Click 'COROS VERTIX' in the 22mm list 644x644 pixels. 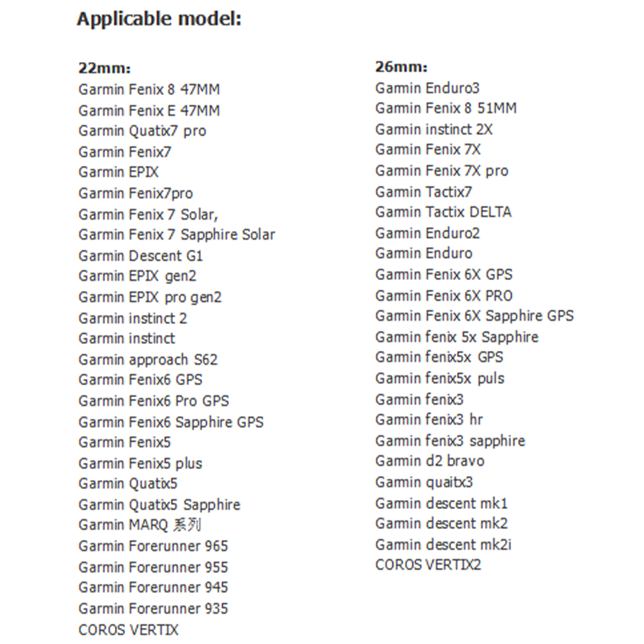point(128,630)
